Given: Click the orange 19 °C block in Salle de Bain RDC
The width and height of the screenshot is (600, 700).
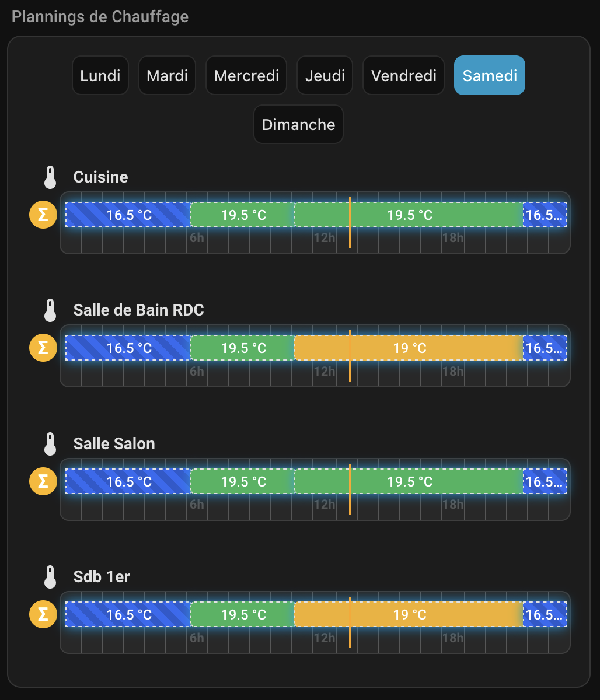Looking at the screenshot, I should coord(409,348).
